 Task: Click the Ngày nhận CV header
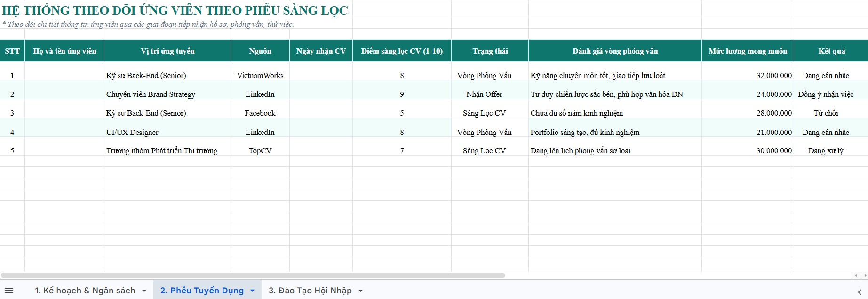pos(321,51)
